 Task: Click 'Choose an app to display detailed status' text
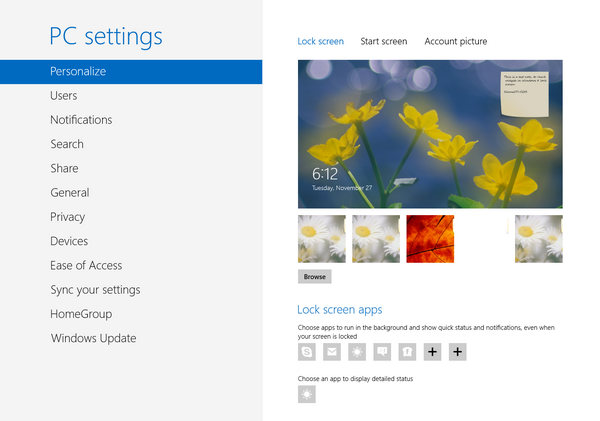point(355,379)
